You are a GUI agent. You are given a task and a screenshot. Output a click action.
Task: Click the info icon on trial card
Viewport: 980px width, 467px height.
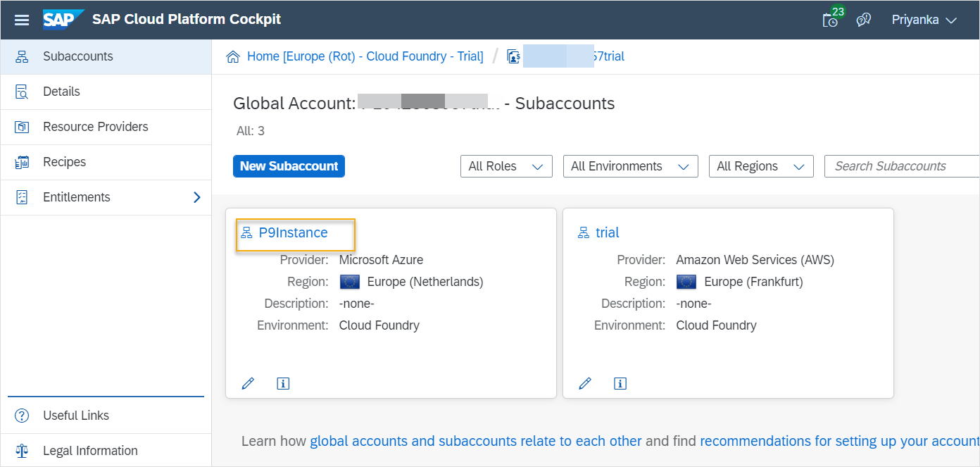pyautogui.click(x=620, y=383)
